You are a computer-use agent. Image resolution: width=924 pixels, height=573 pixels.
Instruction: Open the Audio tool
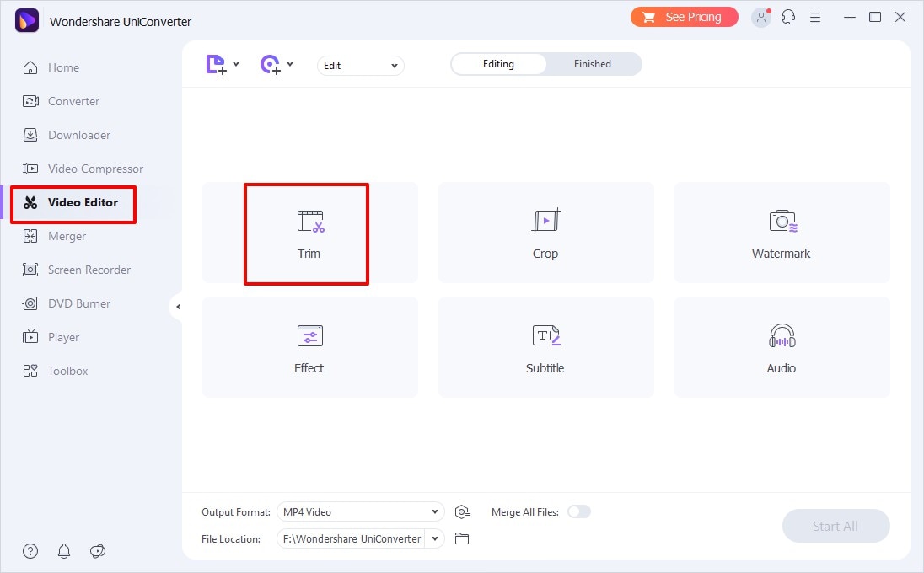782,347
